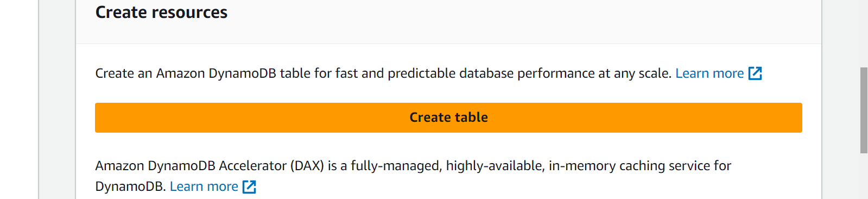Click scrollbar track below the thumb

(x=864, y=177)
